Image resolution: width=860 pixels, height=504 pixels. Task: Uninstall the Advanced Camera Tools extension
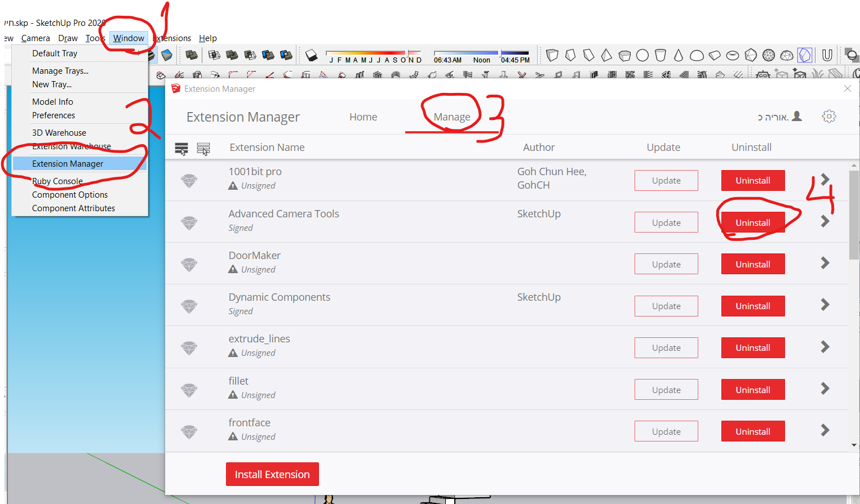[x=753, y=222]
